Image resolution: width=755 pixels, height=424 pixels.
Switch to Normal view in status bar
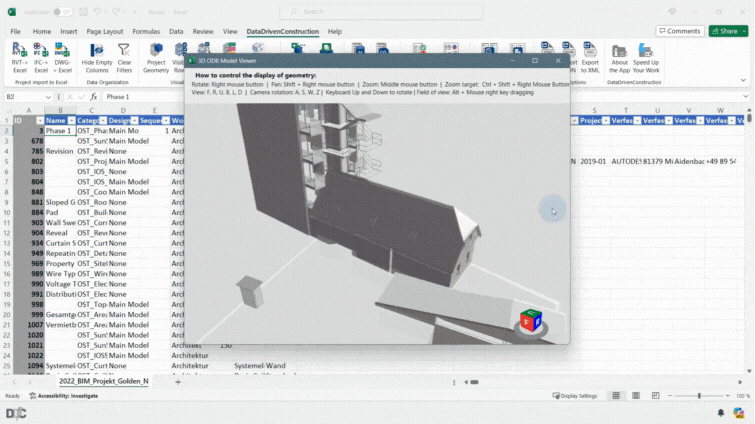tap(616, 396)
